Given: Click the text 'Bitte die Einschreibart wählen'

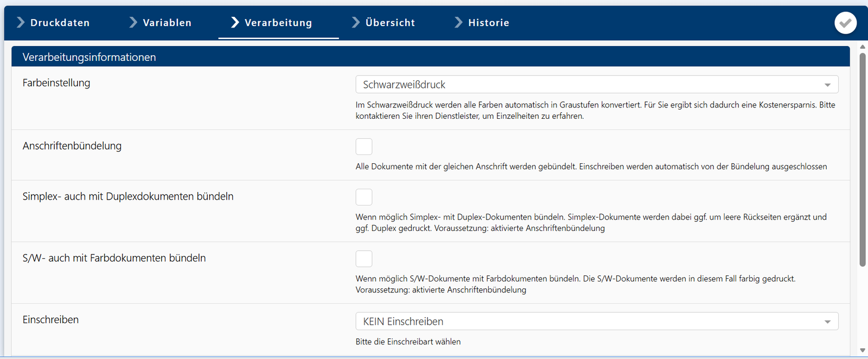Looking at the screenshot, I should [408, 342].
